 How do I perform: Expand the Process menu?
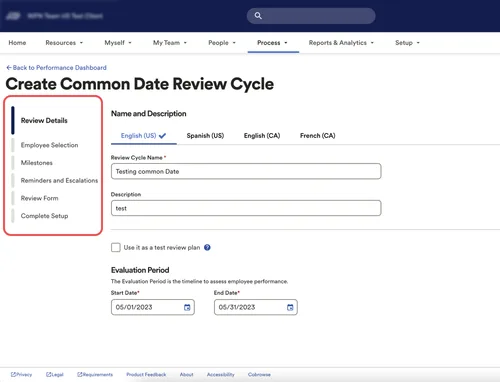[272, 43]
